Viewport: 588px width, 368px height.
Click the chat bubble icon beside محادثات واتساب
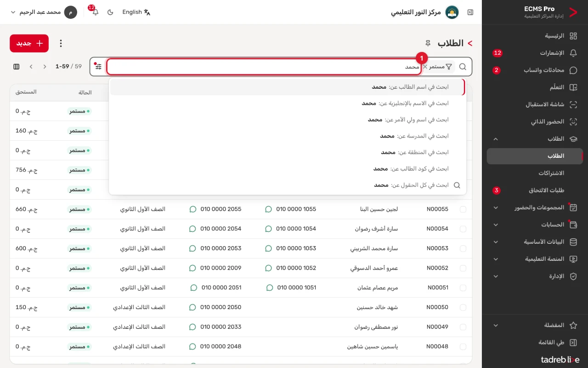pos(573,70)
